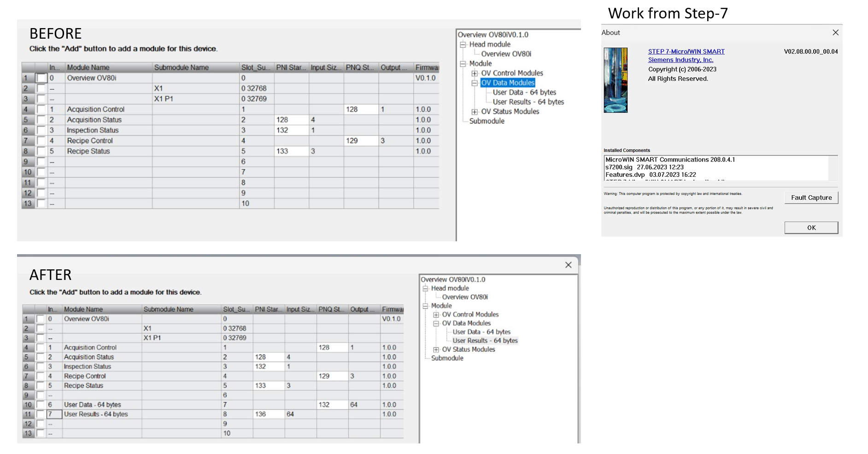Click the product image thumbnail in About dialog
The image size is (868, 454).
[x=615, y=81]
